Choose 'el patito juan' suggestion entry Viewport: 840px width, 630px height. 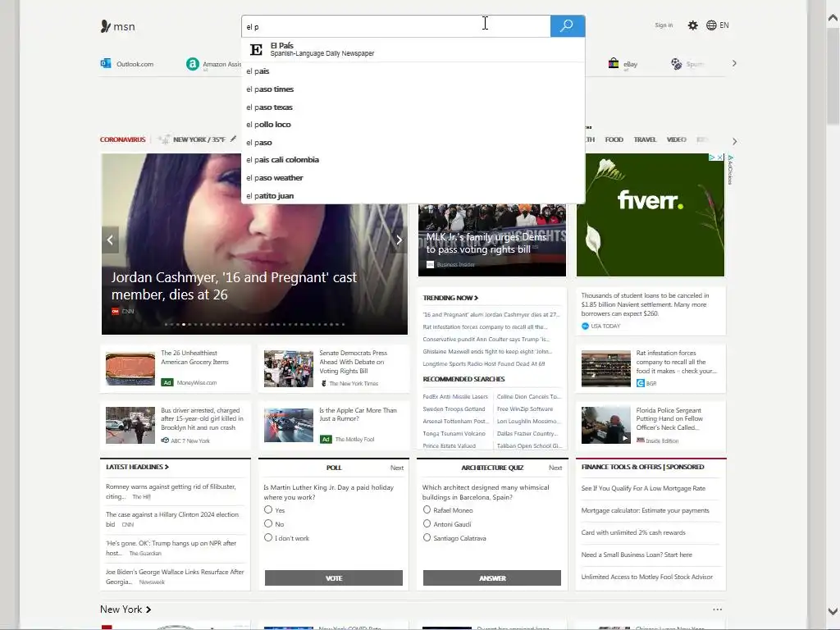413,195
